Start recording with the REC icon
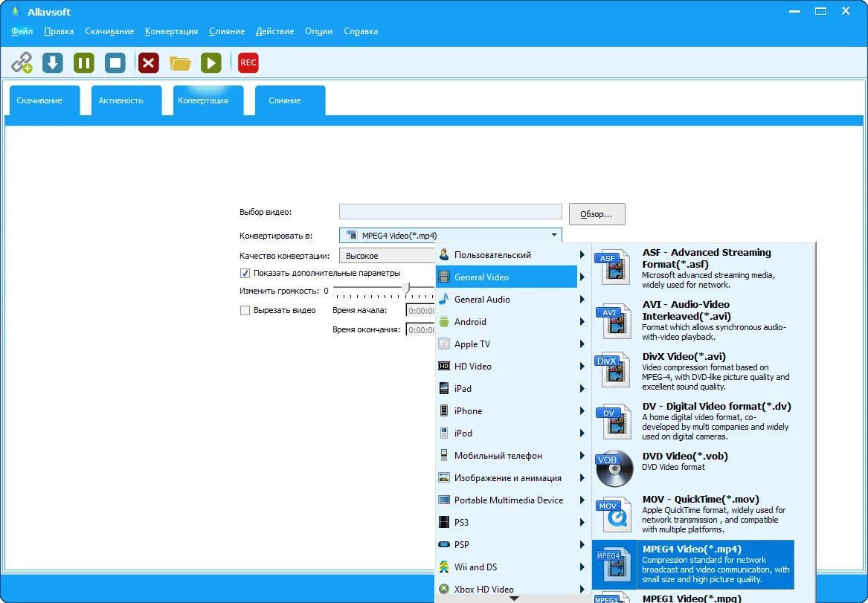 pyautogui.click(x=248, y=63)
